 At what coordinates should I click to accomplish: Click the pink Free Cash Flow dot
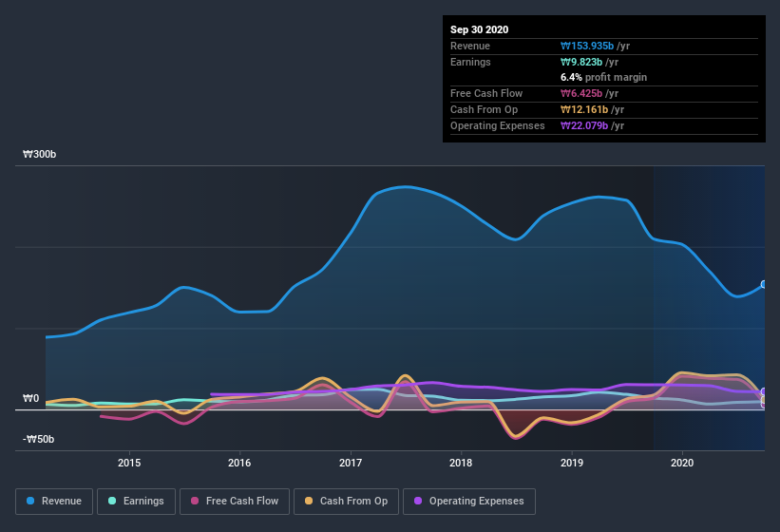195,501
